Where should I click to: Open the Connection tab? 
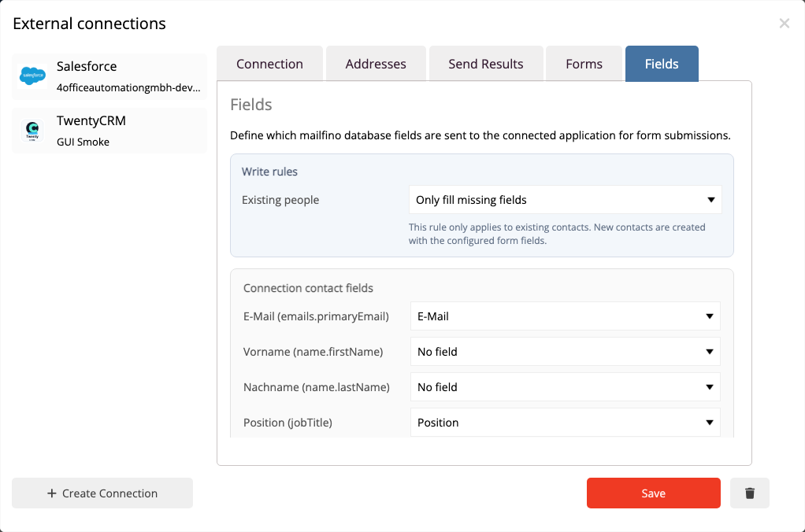(x=269, y=64)
